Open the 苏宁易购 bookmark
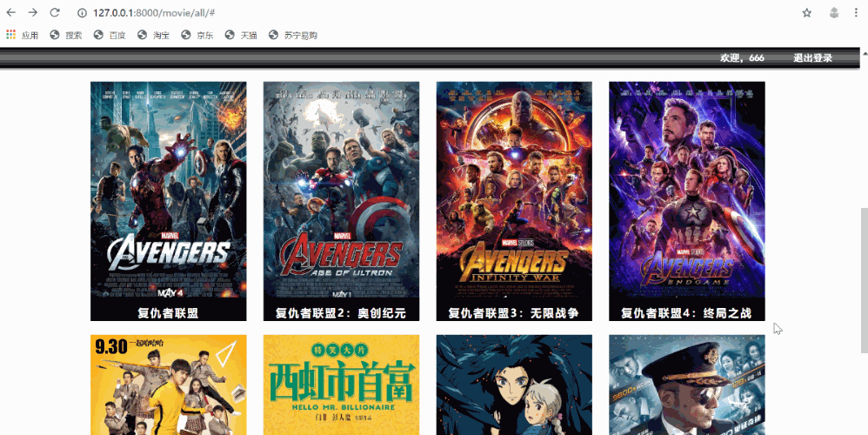The image size is (868, 435). click(x=293, y=35)
